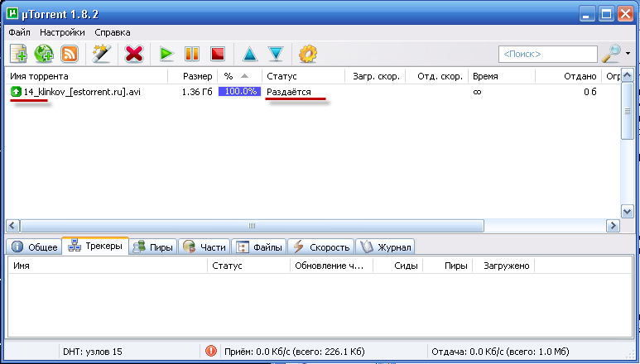Click the green seeding status icon of torrent
The width and height of the screenshot is (640, 364).
[16, 92]
